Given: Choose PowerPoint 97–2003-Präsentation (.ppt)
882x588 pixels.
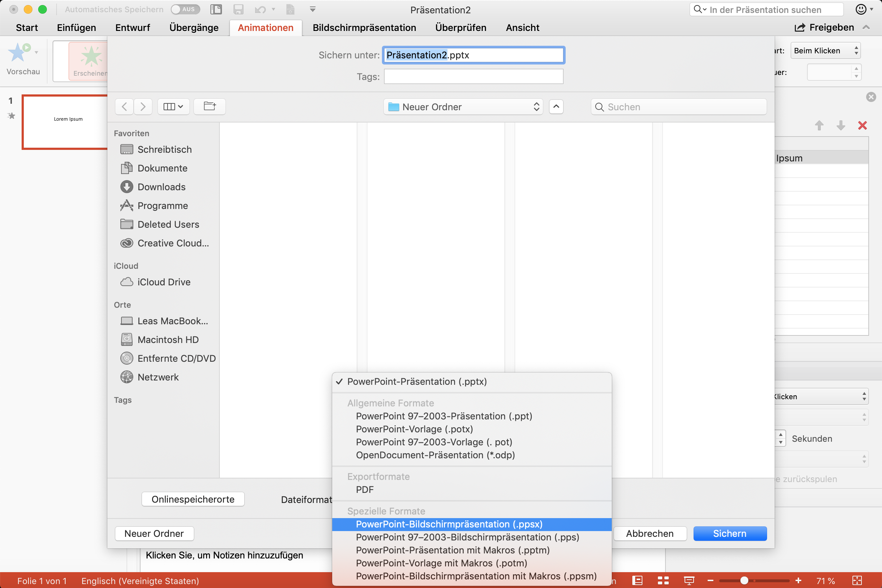Looking at the screenshot, I should (472, 416).
